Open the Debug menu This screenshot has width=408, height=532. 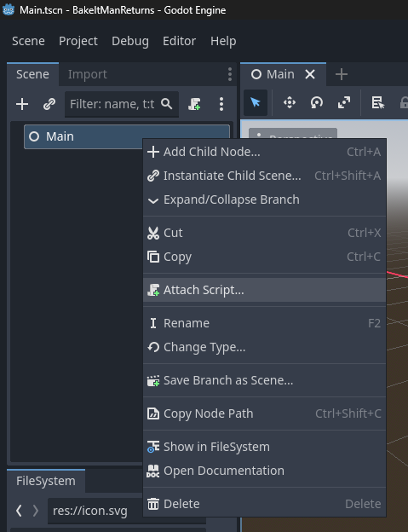pos(130,41)
